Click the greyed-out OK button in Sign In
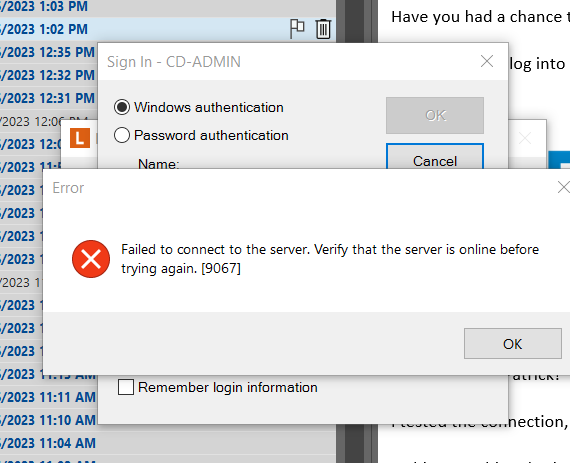570x463 pixels. point(435,115)
